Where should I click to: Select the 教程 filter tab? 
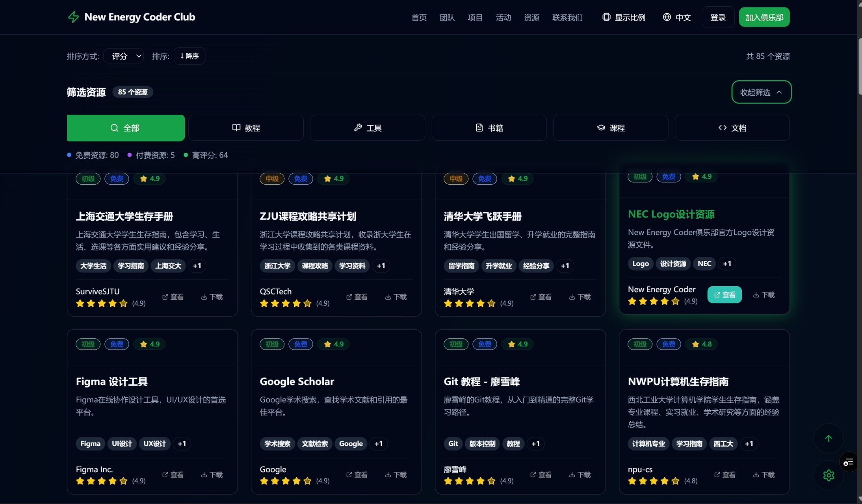[x=246, y=128]
